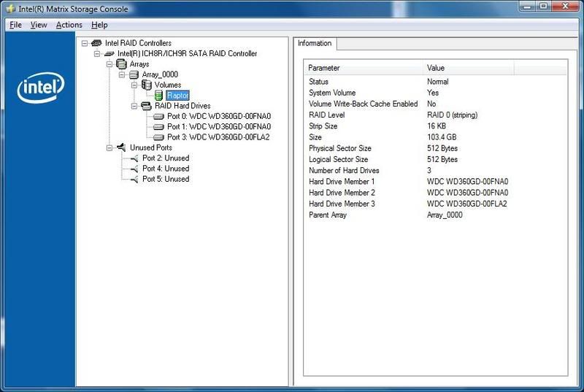
Task: Click the Intel logo in sidebar
Action: coord(41,88)
